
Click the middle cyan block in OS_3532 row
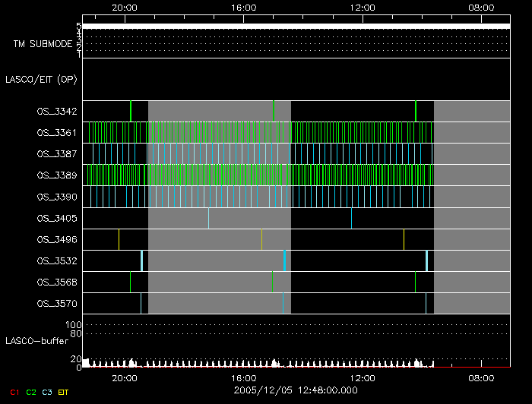pos(285,260)
